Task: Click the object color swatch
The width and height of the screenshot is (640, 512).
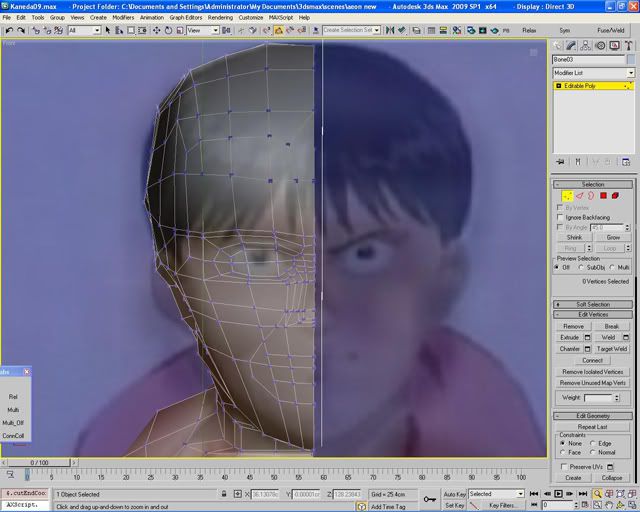Action: [x=630, y=59]
